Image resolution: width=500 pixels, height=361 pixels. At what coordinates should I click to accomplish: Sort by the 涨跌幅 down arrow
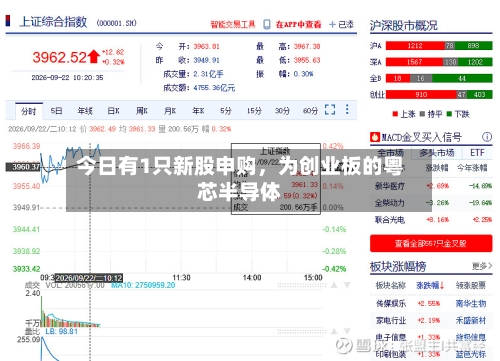click(442, 285)
